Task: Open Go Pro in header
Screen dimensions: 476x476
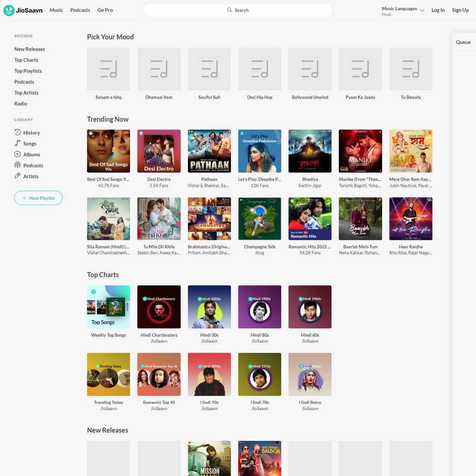Action: 105,10
